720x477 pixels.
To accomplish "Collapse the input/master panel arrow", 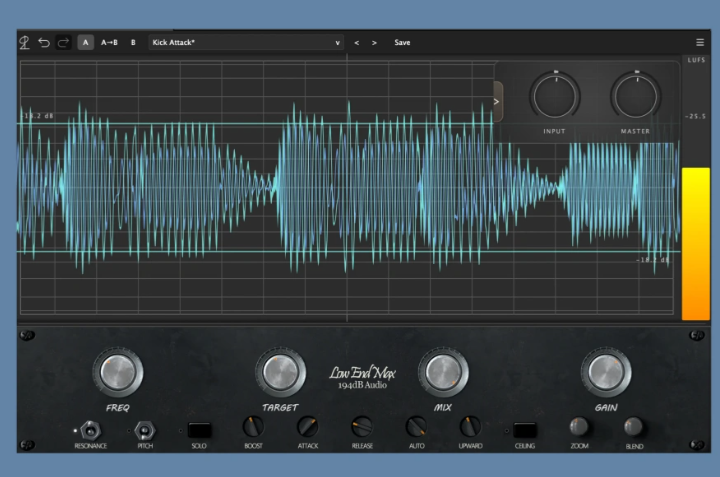I will [x=497, y=101].
